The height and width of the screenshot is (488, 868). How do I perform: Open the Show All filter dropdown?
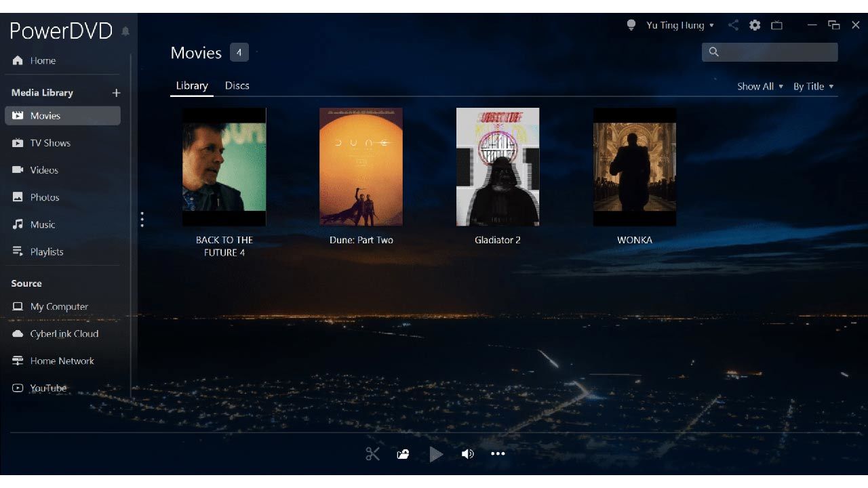coord(760,86)
